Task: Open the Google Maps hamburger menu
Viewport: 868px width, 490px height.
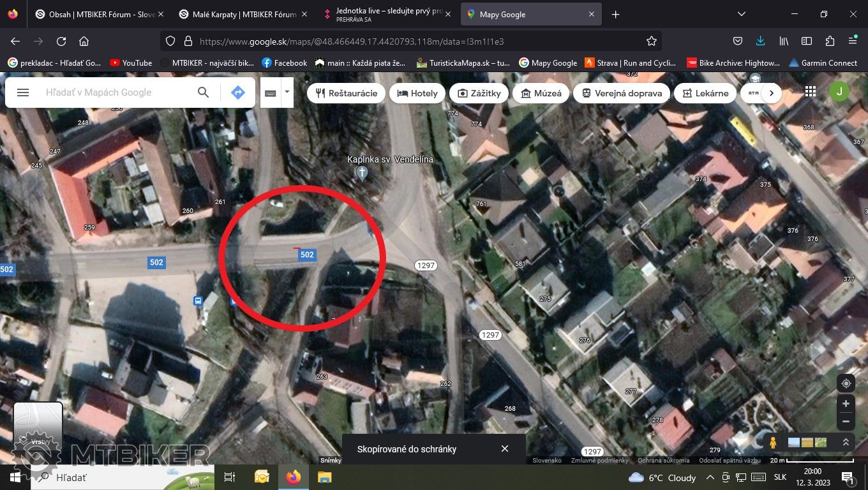Action: [x=23, y=93]
